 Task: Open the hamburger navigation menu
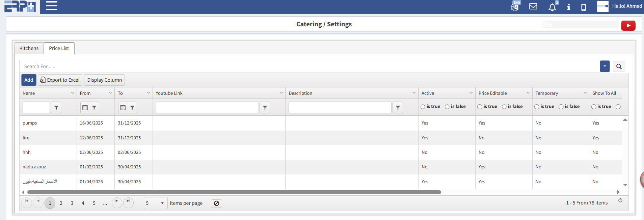coord(51,6)
